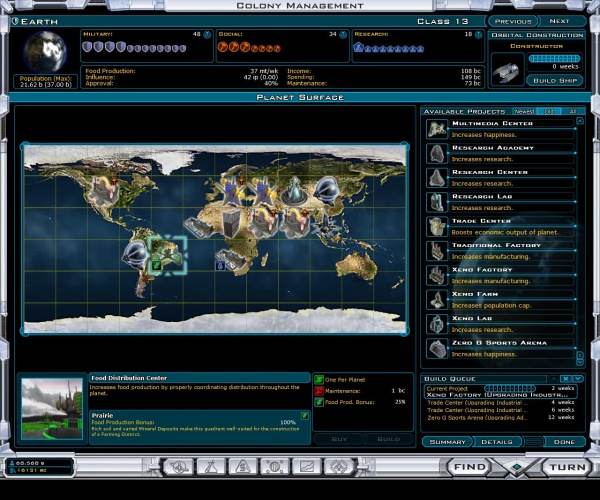Open the planet-globe screen from bottom toolbar
Screen dimensions: 600x500
coord(178,467)
